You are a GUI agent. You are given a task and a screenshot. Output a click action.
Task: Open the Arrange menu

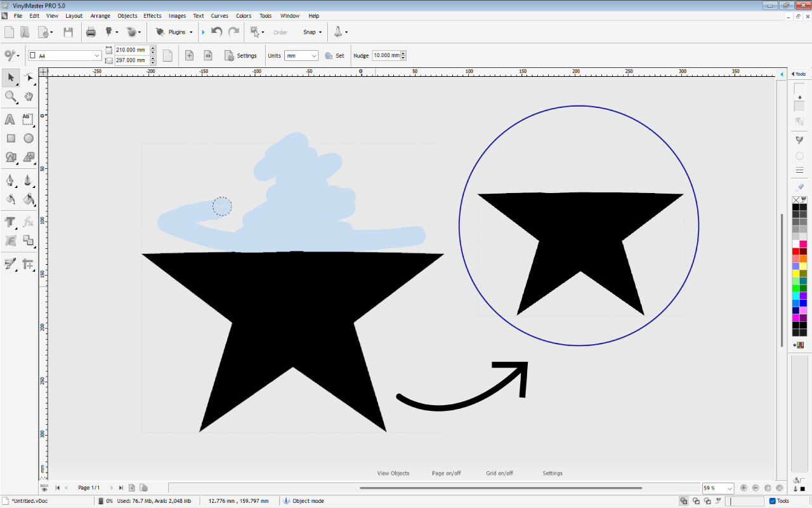[x=99, y=16]
